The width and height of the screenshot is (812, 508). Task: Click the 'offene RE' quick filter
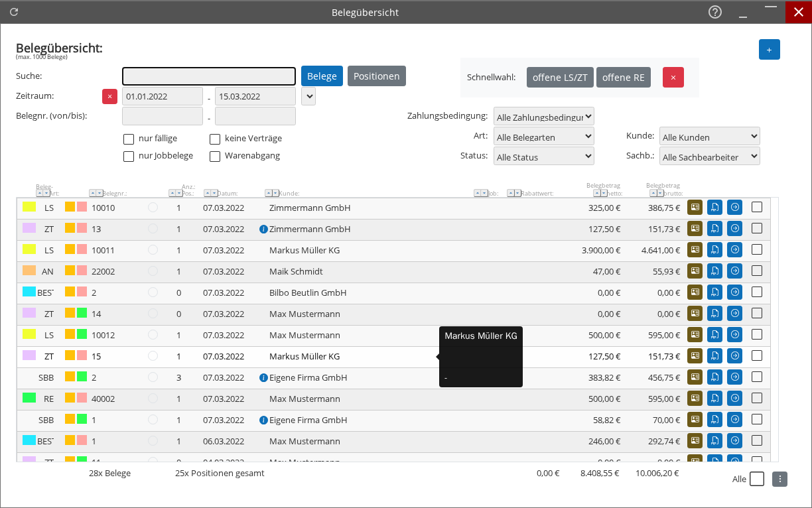click(623, 78)
